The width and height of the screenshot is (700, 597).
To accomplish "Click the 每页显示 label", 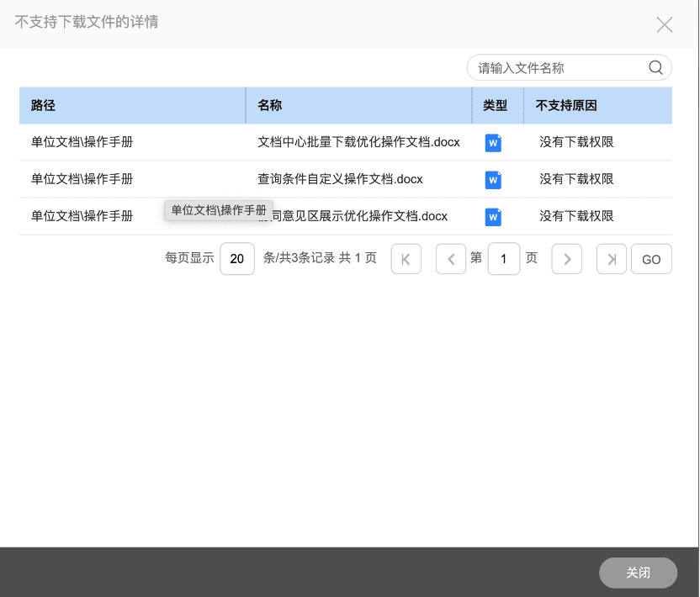I will [x=190, y=258].
